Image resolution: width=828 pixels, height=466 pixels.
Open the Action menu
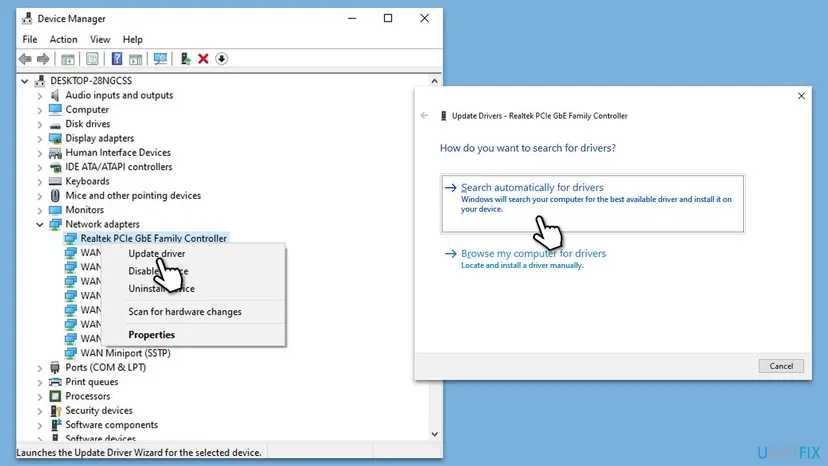[x=63, y=40]
